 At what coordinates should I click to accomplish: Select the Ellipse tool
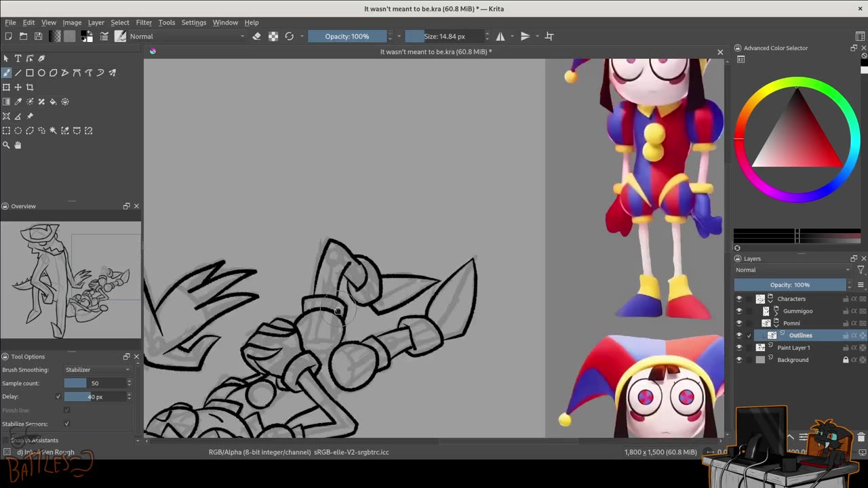(x=41, y=73)
